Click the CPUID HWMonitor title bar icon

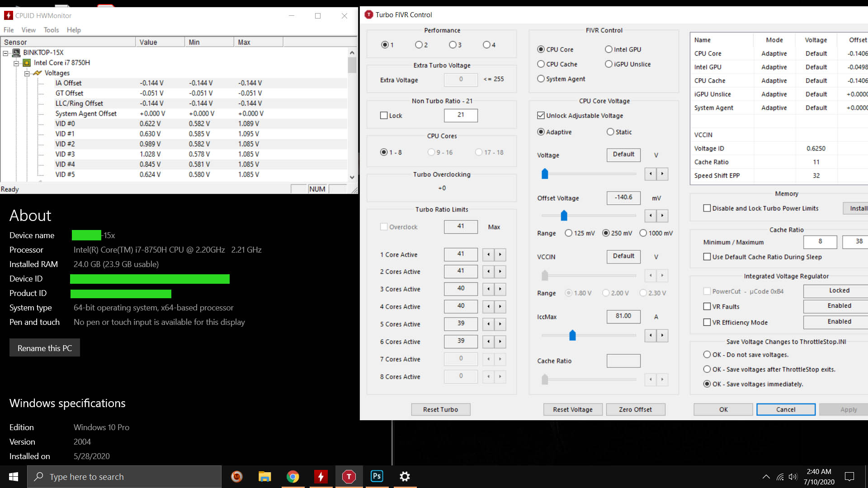8,15
